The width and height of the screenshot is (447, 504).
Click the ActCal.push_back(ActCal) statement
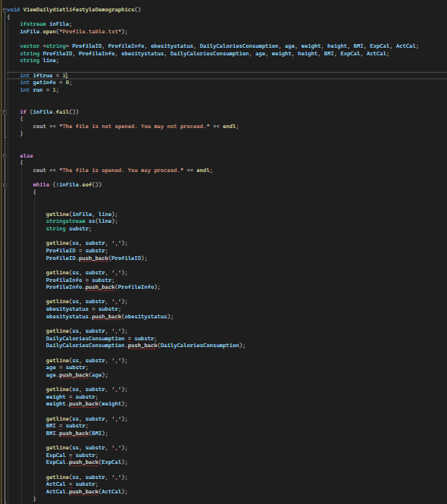click(x=87, y=492)
